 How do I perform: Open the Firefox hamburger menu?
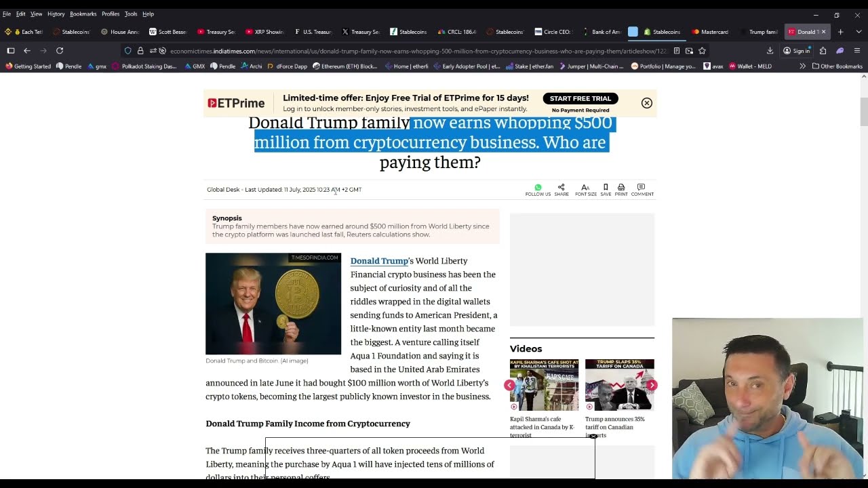[857, 51]
